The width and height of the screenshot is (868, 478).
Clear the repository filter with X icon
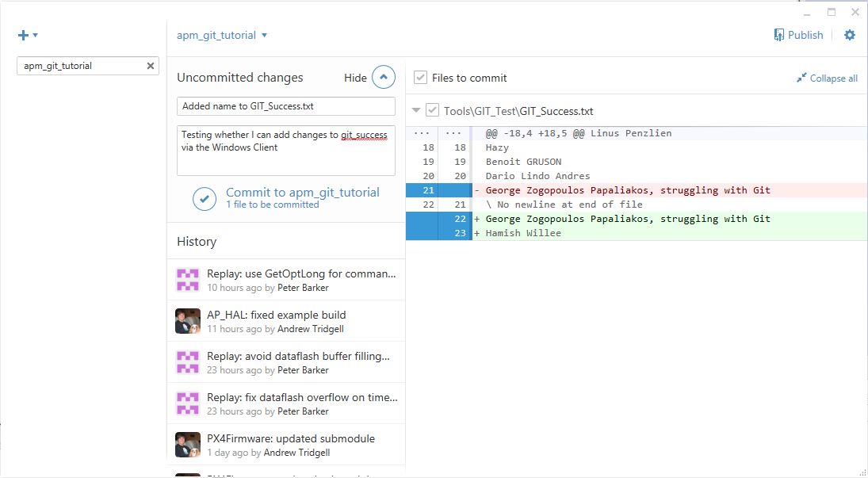tap(151, 66)
